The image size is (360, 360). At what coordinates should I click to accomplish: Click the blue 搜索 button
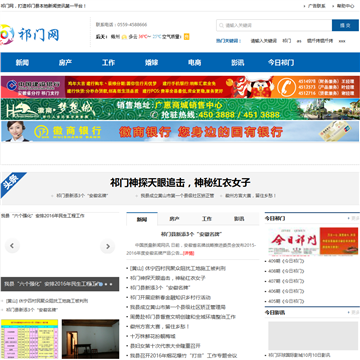(x=345, y=25)
